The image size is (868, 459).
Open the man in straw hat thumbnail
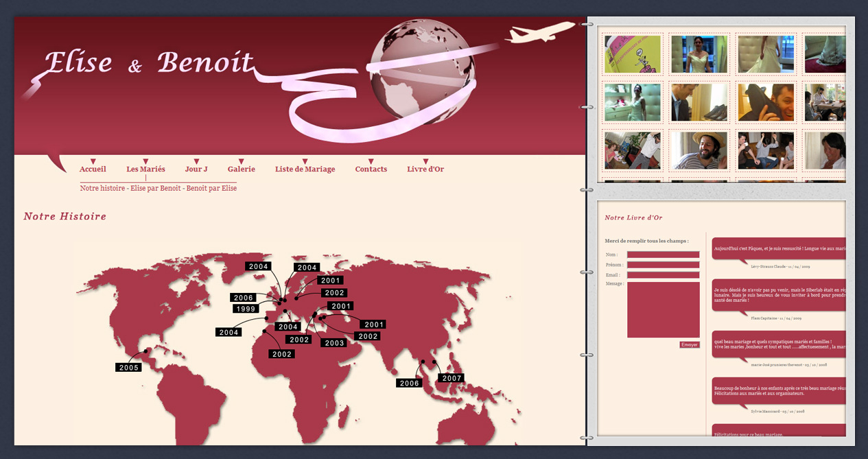699,151
